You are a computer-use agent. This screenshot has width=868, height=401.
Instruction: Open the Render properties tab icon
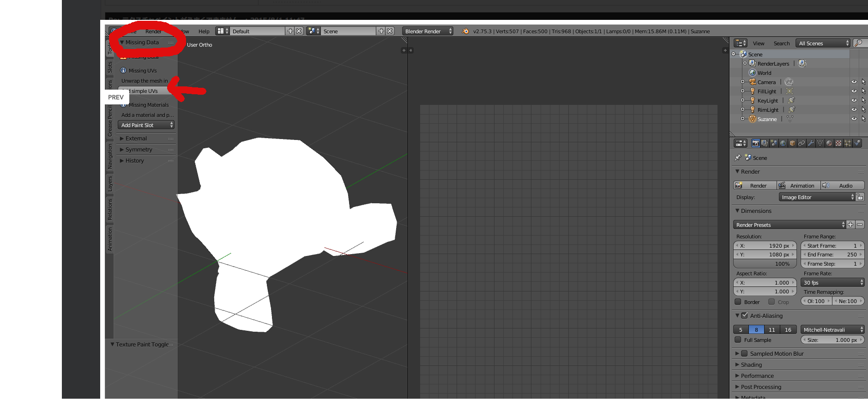[x=755, y=143]
